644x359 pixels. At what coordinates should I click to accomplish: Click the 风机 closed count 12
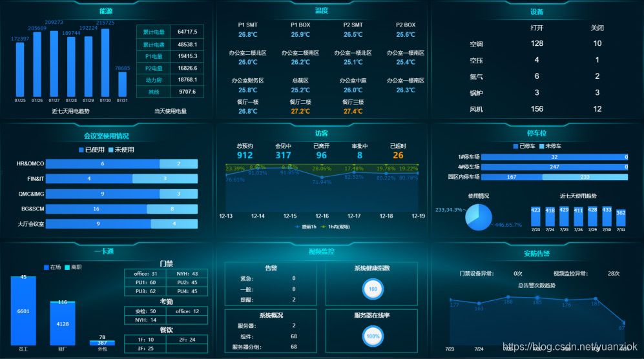[x=597, y=109]
